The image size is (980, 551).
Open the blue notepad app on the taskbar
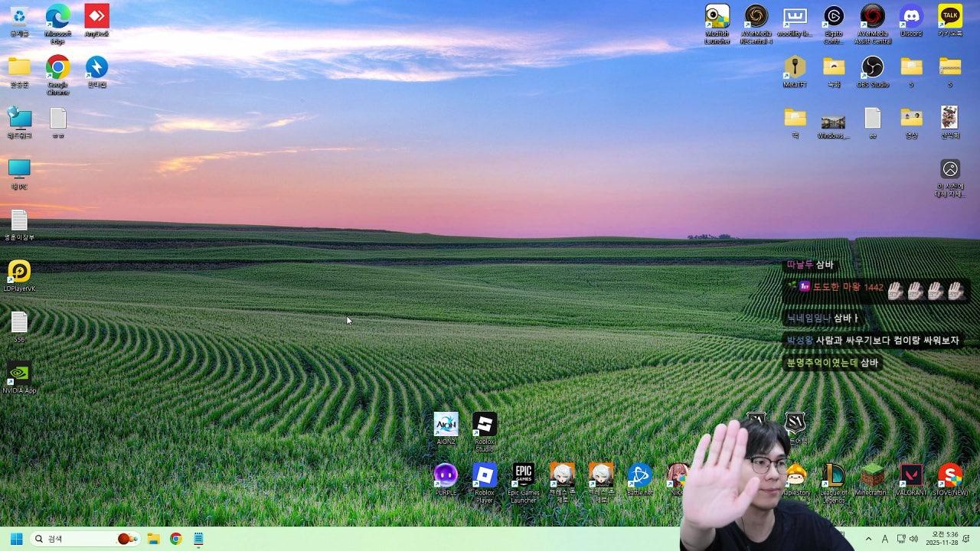(x=198, y=539)
